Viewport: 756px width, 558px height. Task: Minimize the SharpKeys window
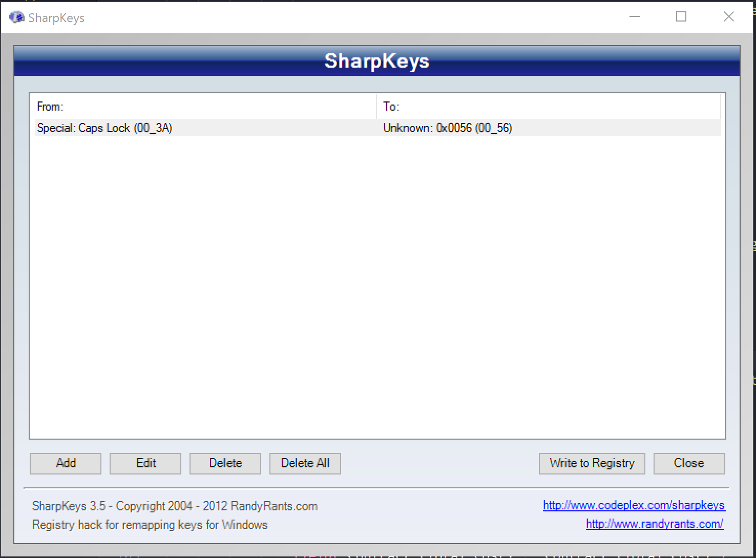click(x=635, y=17)
